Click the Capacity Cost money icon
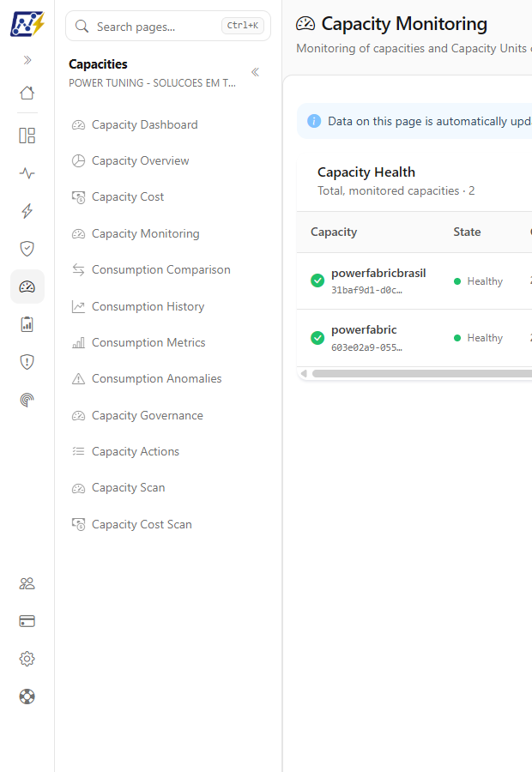Screen dimensions: 532x772 [x=78, y=197]
